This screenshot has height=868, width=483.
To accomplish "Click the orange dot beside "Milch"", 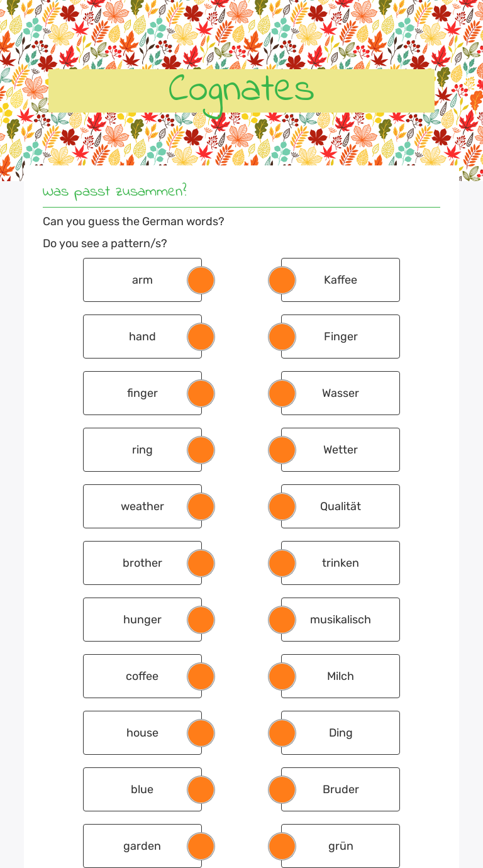I will [282, 676].
